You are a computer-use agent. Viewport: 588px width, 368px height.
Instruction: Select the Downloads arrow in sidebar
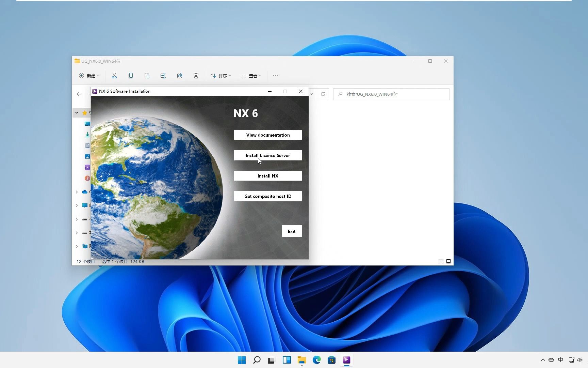coord(87,135)
